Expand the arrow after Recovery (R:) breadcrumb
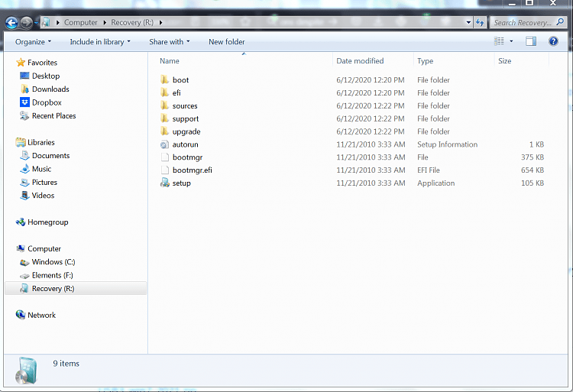 click(x=160, y=23)
